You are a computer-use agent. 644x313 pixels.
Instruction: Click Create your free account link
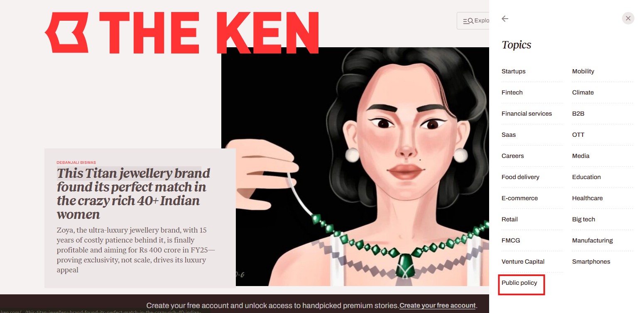click(437, 306)
